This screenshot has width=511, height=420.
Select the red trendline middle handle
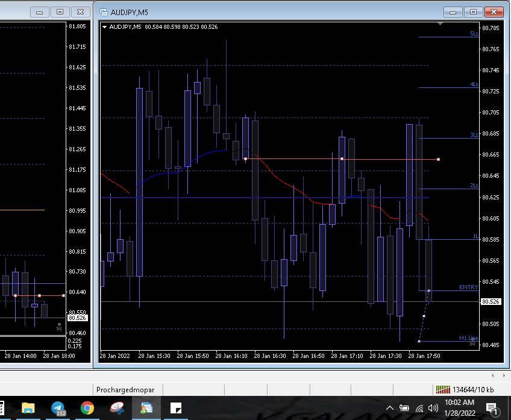coord(342,159)
